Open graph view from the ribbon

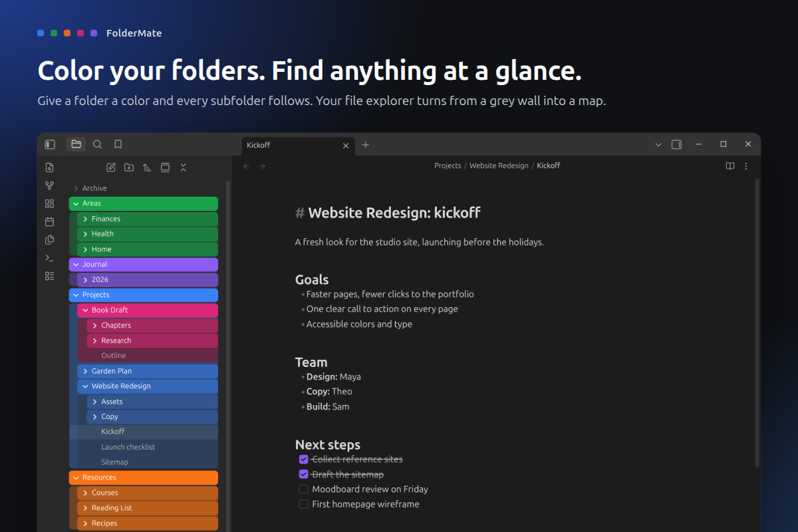[49, 186]
